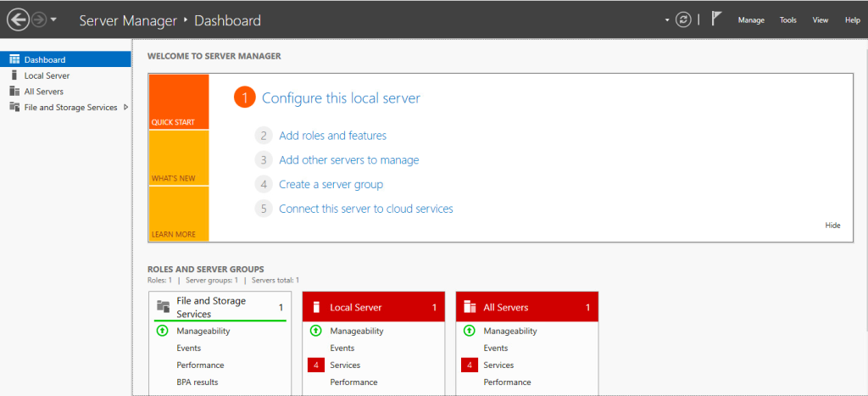Expand File and Storage Services arrow

tap(126, 108)
